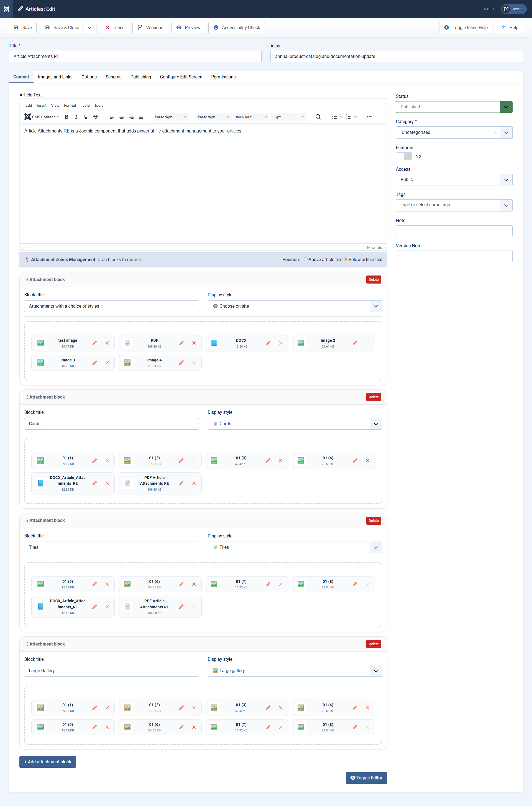532x806 pixels.
Task: Edit '01 (3)' attachment in Cards block
Action: point(268,461)
